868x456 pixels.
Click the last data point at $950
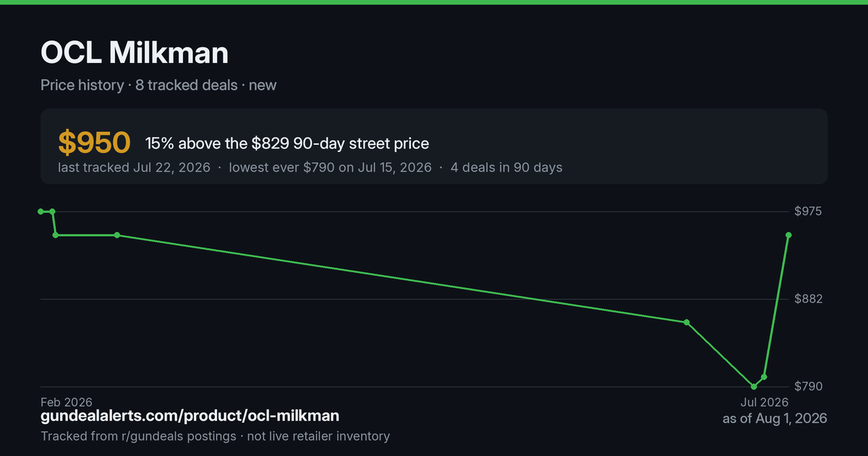pyautogui.click(x=788, y=235)
